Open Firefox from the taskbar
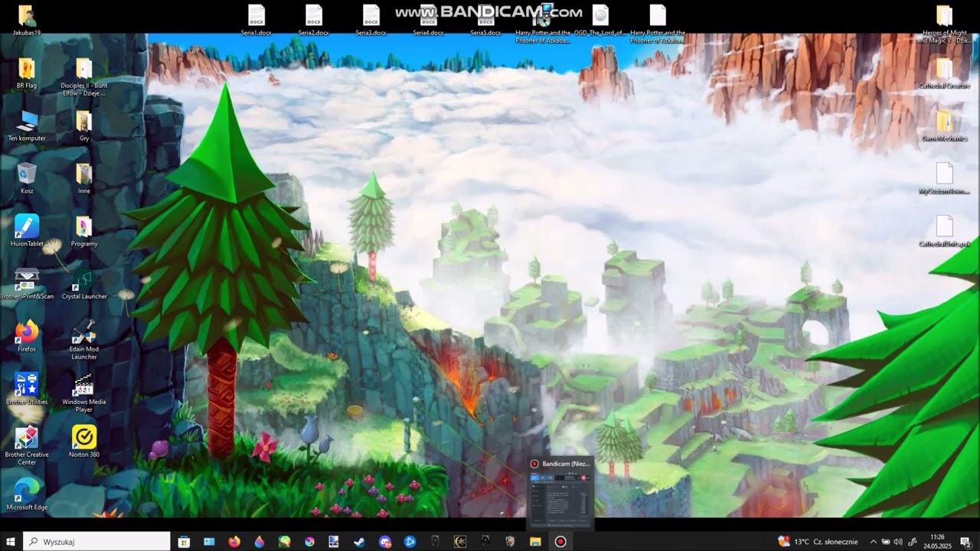980x551 pixels. click(x=234, y=541)
